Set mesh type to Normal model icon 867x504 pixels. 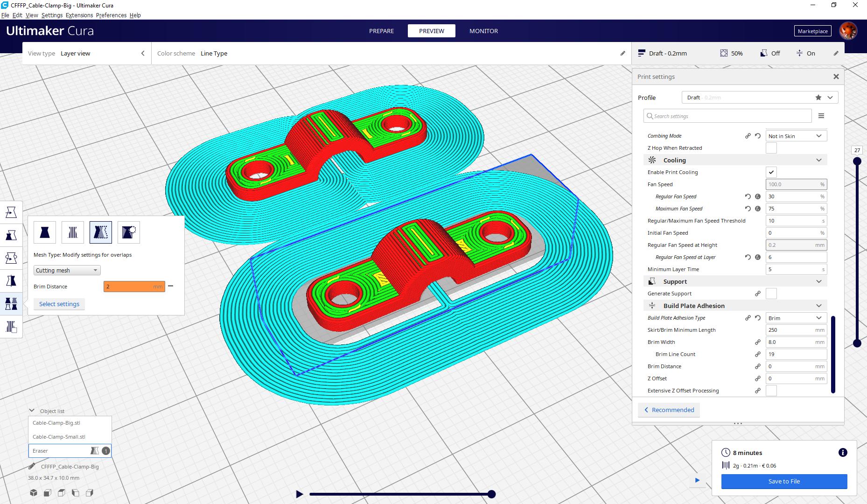pyautogui.click(x=45, y=232)
